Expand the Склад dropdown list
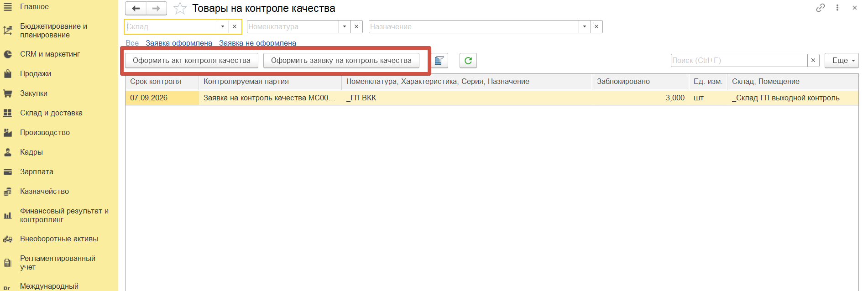The height and width of the screenshot is (291, 868). pyautogui.click(x=223, y=27)
